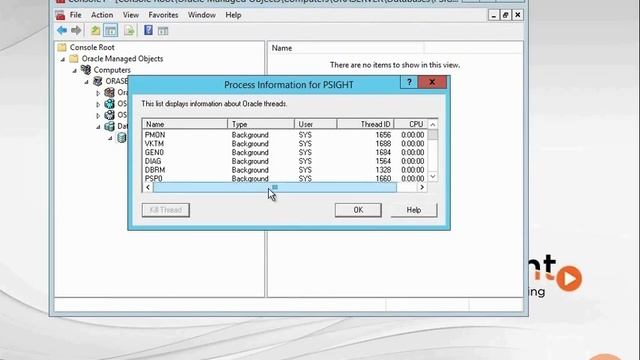Click the thread list scroll-left arrow
This screenshot has width=640, height=360.
click(148, 187)
